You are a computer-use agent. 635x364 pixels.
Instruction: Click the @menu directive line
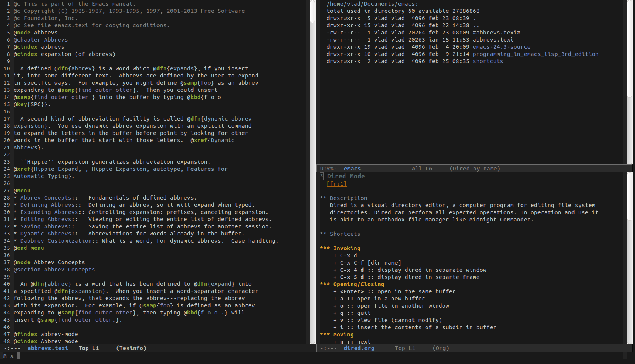tap(22, 191)
